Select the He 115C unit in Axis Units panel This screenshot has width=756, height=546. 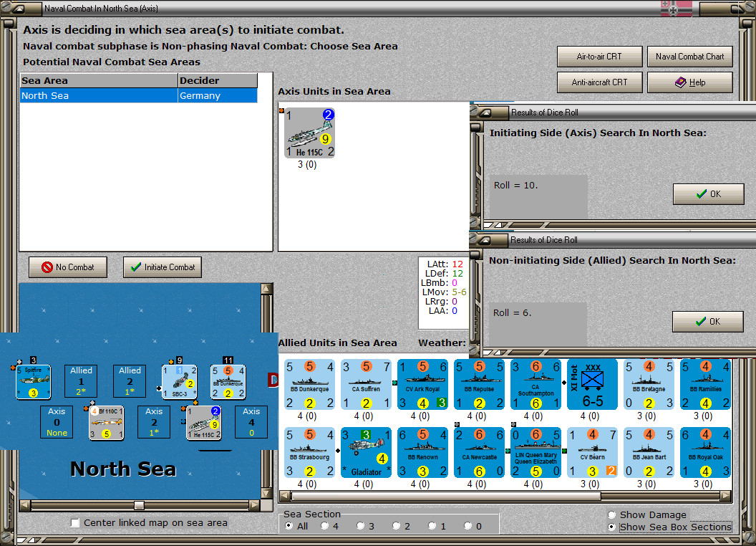pos(309,133)
